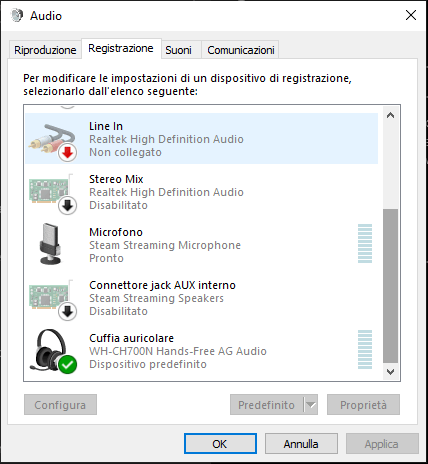428x464 pixels.
Task: Select the Cuffia auricolare headset icon
Action: [x=53, y=351]
